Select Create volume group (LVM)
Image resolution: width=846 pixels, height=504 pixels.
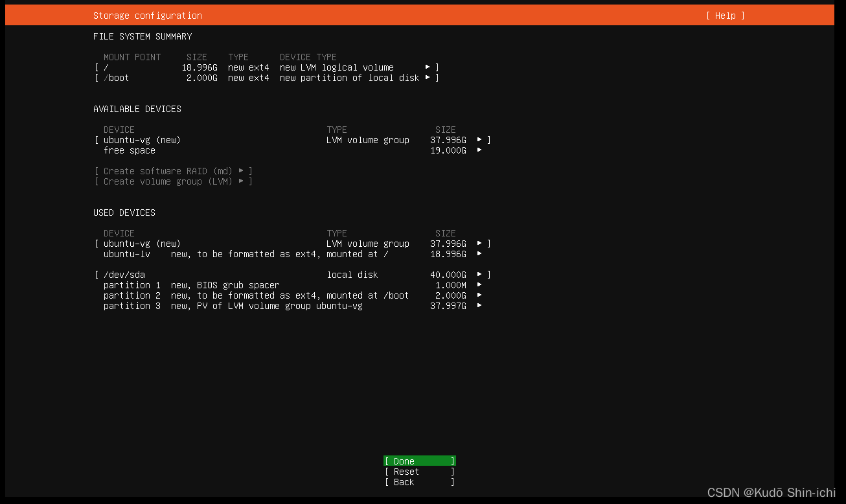click(x=174, y=181)
